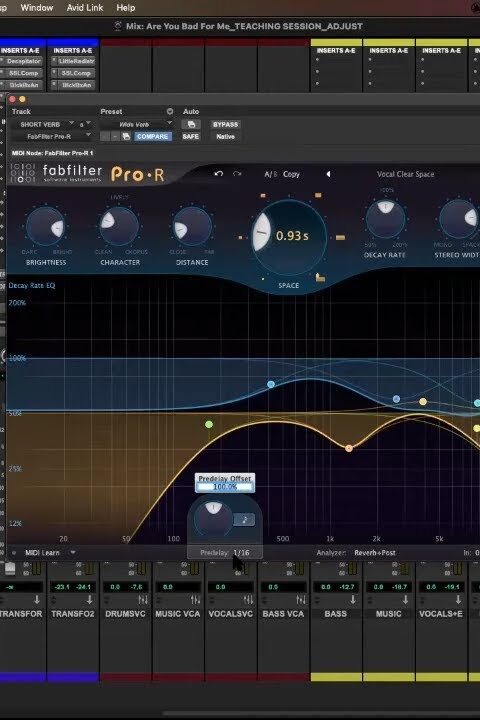
Task: Toggle MIDI Learn in Pro-R
Action: pyautogui.click(x=42, y=553)
